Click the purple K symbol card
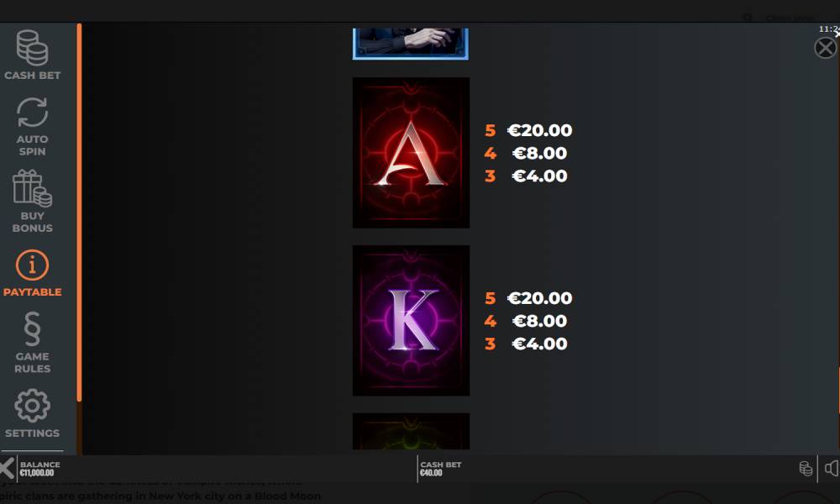Image resolution: width=840 pixels, height=504 pixels. click(411, 320)
